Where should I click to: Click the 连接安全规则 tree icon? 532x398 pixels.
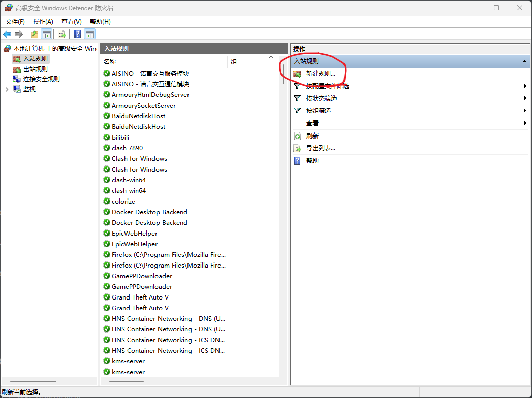coord(17,79)
